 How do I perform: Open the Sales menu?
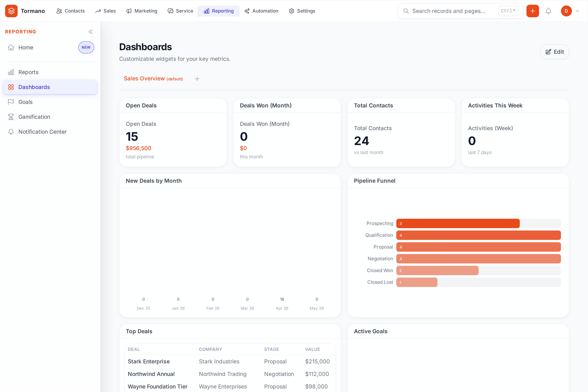105,11
